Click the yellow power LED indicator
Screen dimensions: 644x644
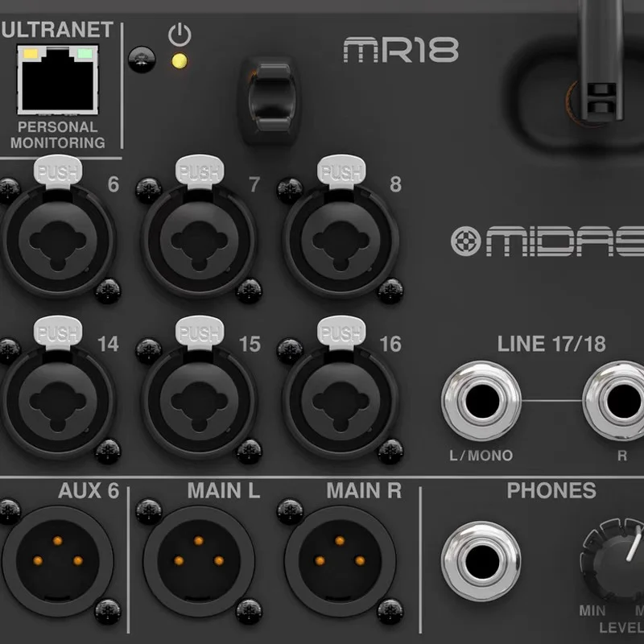180,61
